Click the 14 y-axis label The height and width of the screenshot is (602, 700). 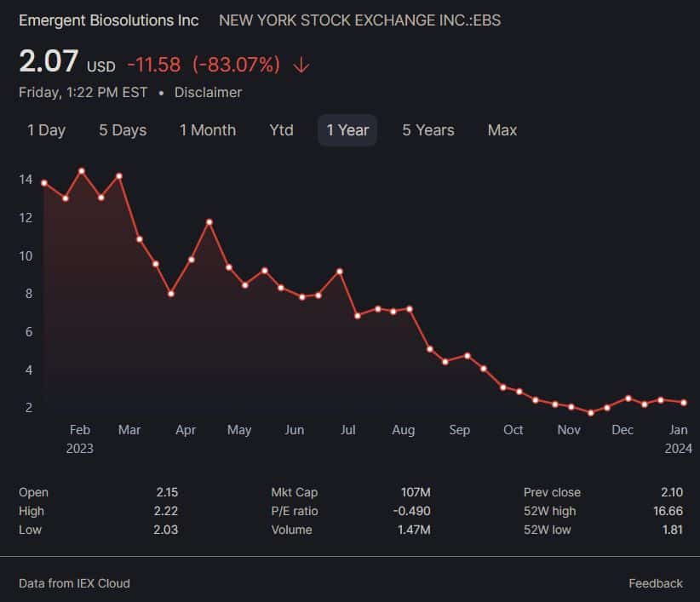[x=26, y=180]
